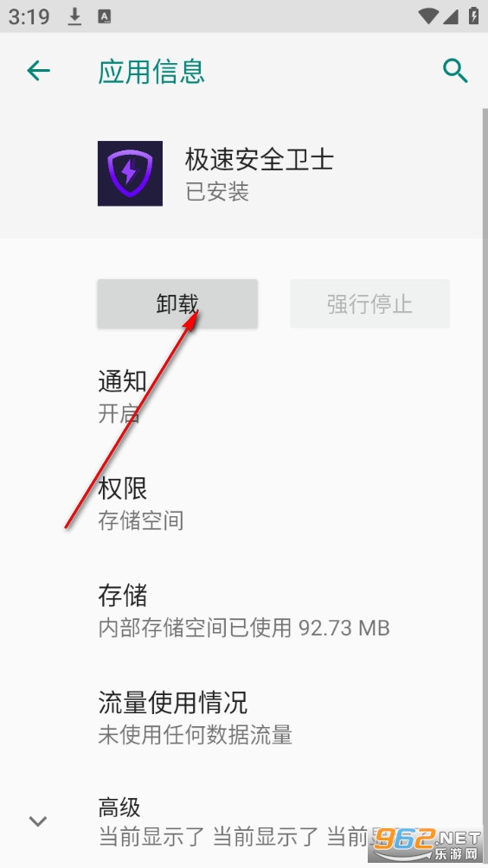
Task: Tap the battery charging status icon
Action: pyautogui.click(x=473, y=16)
